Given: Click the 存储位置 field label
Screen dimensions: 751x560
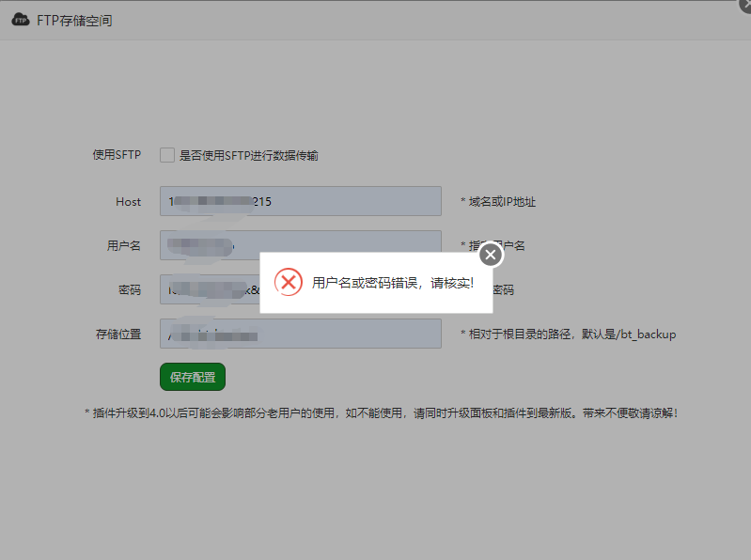Looking at the screenshot, I should click(x=118, y=334).
